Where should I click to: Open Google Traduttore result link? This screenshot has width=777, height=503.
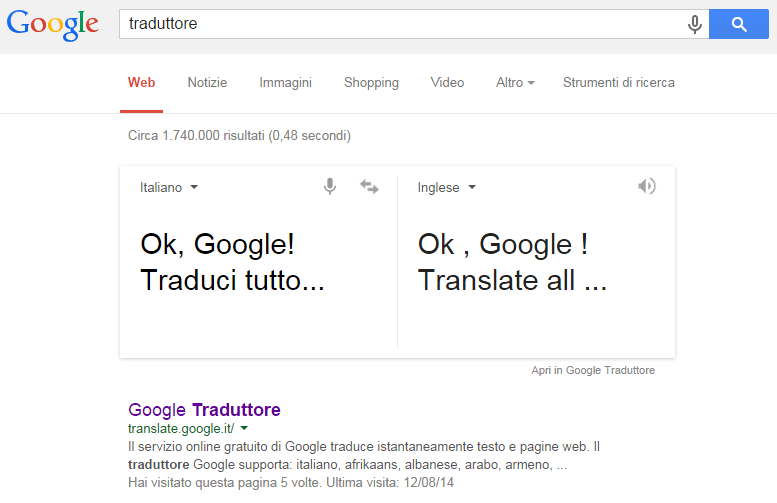204,410
